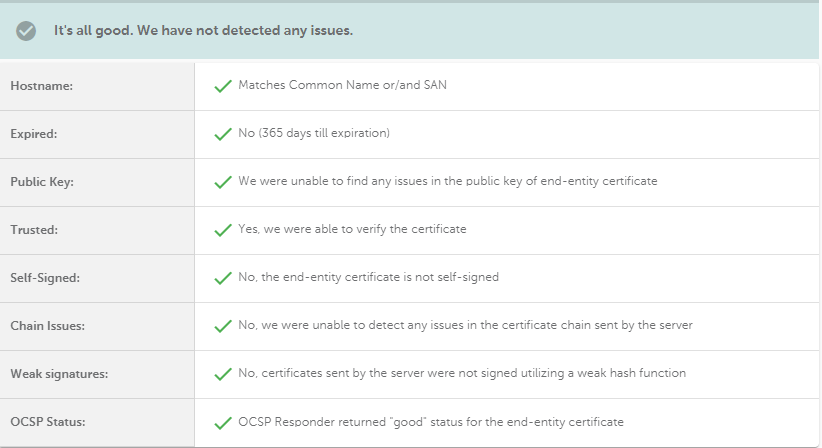
Task: Click the green checkmark in Weak signatures row
Action: (223, 374)
